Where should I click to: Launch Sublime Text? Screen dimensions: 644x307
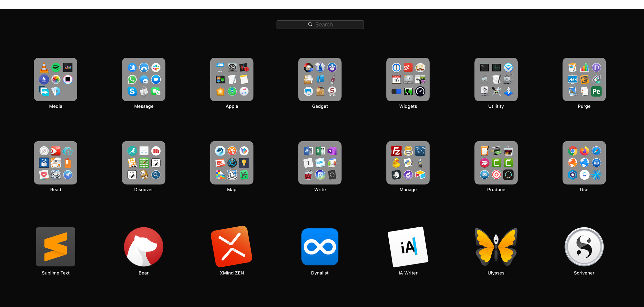tap(56, 247)
